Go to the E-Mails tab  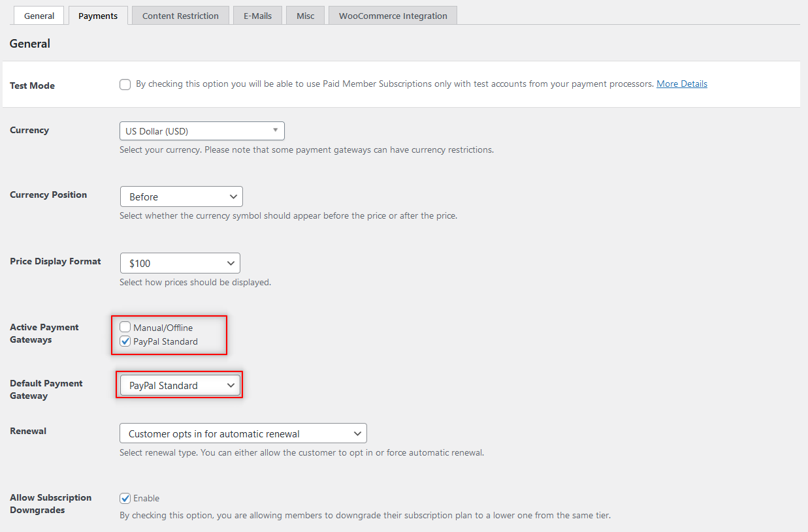pyautogui.click(x=257, y=16)
